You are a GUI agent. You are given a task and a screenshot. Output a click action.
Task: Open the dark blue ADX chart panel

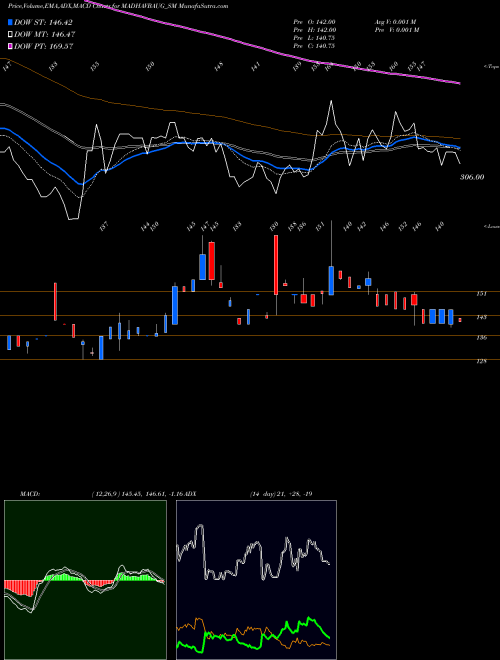coord(256,580)
